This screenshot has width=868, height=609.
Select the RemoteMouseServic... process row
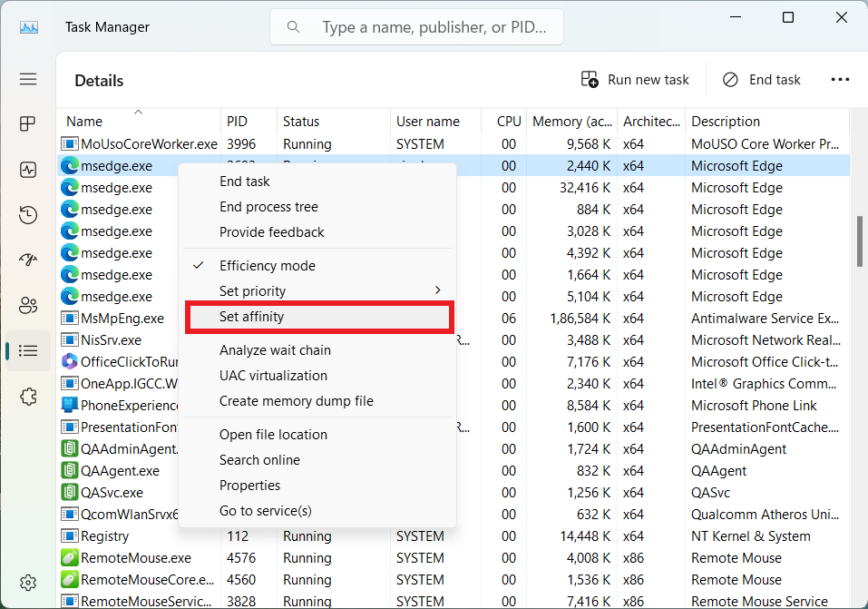coord(453,601)
